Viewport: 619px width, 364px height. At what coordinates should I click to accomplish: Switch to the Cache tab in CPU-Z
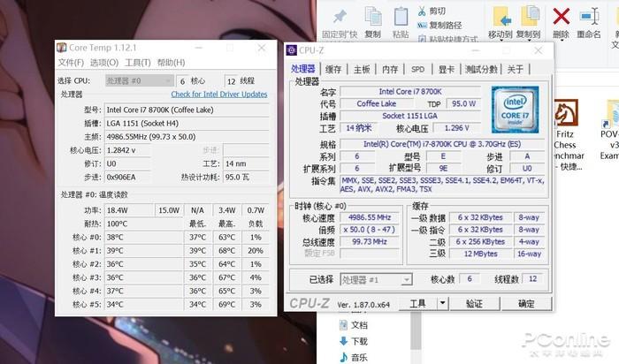tap(333, 70)
